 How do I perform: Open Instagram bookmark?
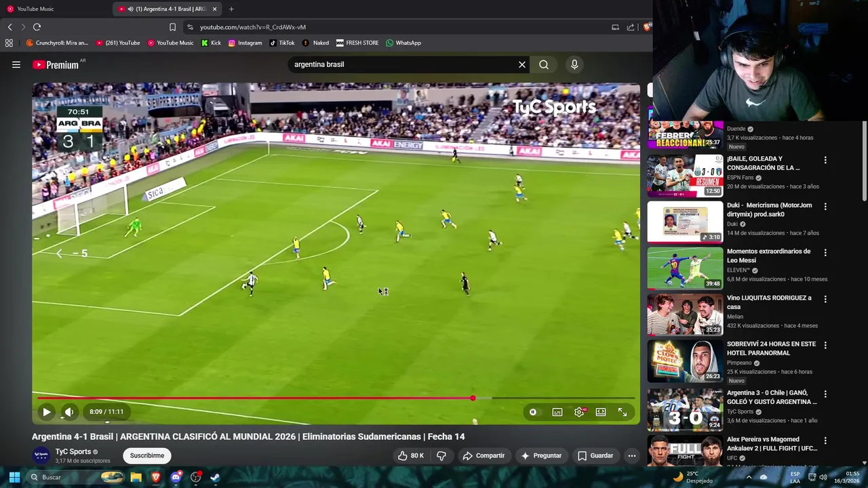pos(245,43)
